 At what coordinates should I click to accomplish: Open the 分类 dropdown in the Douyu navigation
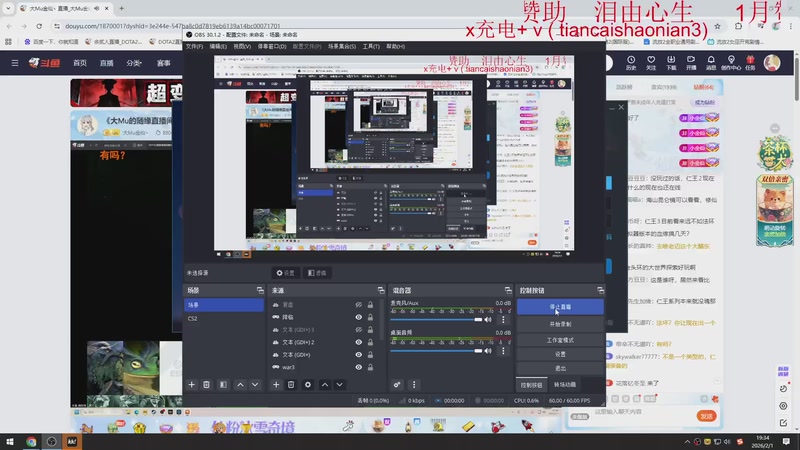tap(134, 63)
